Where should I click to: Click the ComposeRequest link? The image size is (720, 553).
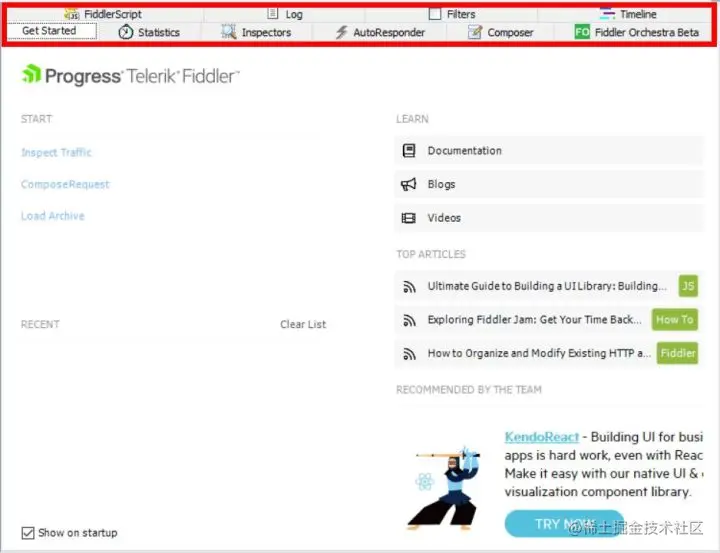pos(65,184)
